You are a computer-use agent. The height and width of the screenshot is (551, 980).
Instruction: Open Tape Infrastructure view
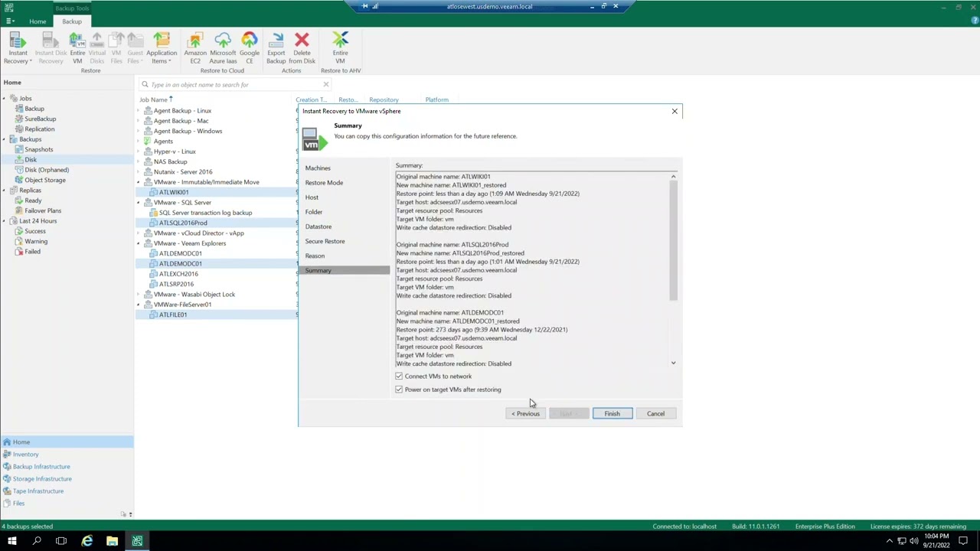point(38,491)
